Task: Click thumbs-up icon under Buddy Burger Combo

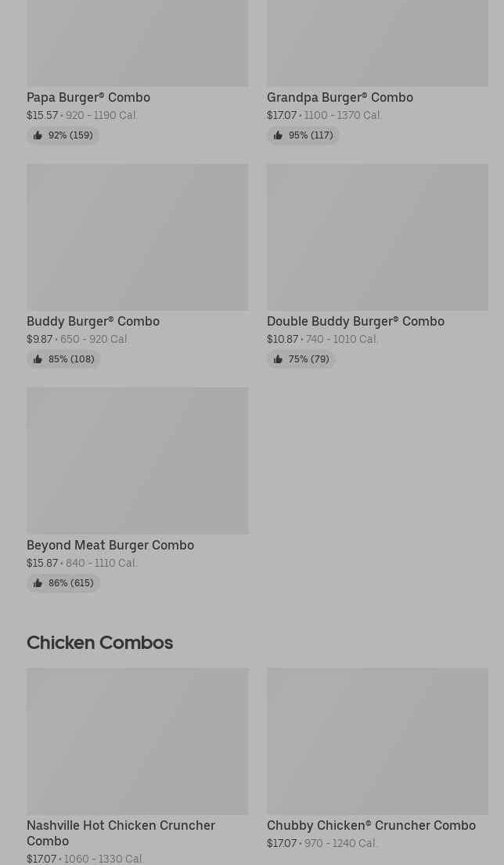Action: click(x=38, y=359)
